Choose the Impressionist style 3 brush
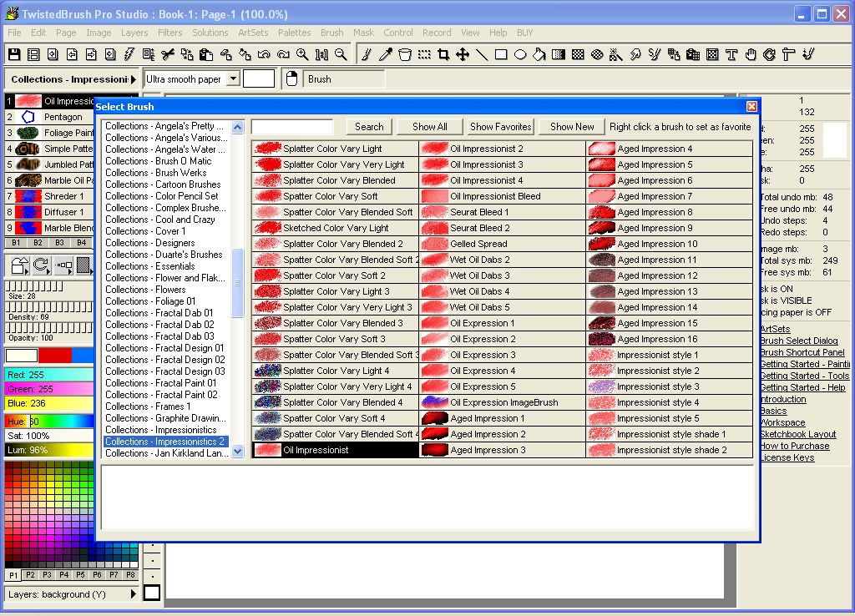The image size is (855, 616). pyautogui.click(x=670, y=386)
